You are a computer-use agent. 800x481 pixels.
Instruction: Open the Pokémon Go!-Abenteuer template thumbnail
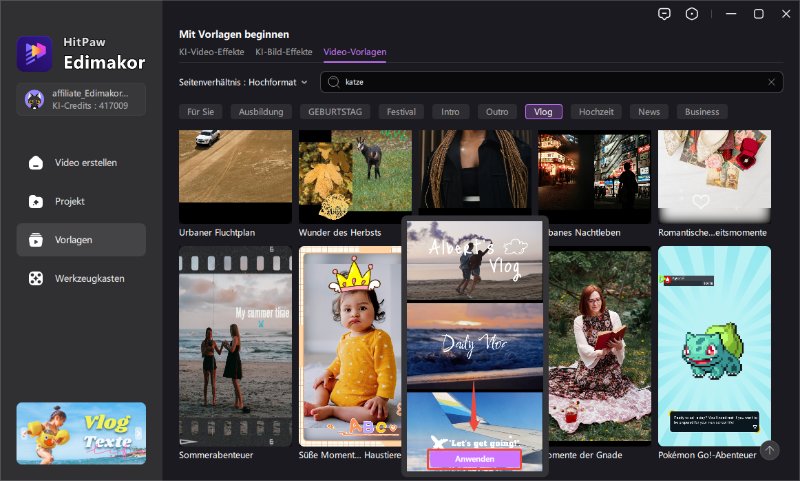point(714,345)
